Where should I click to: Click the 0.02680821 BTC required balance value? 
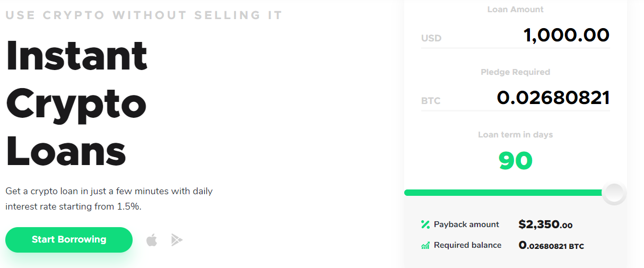(551, 246)
